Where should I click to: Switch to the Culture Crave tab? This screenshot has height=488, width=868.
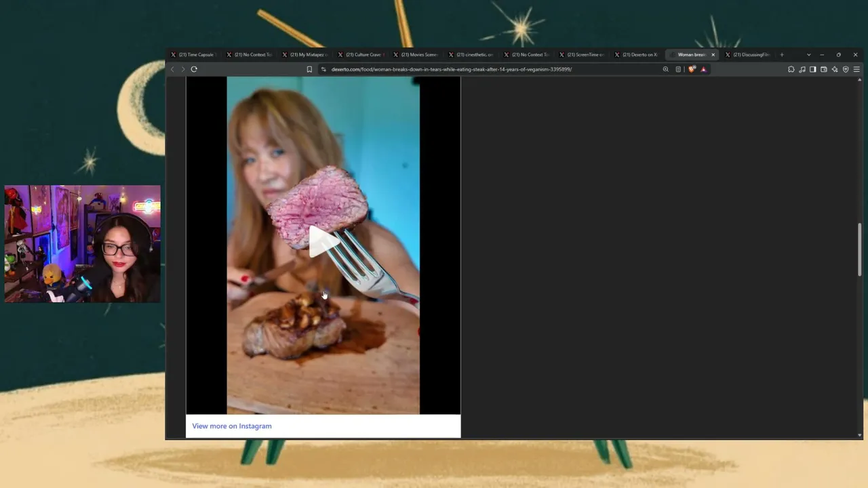pyautogui.click(x=360, y=55)
